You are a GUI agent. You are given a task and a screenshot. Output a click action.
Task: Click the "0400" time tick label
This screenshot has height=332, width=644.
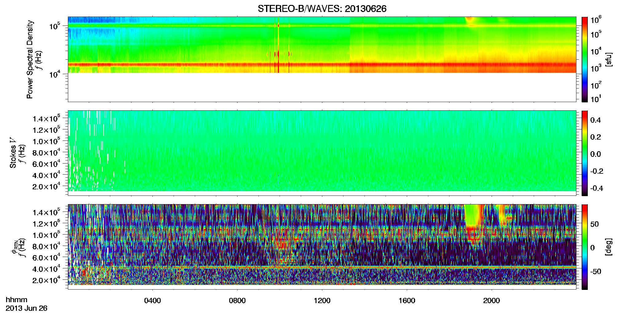click(152, 300)
